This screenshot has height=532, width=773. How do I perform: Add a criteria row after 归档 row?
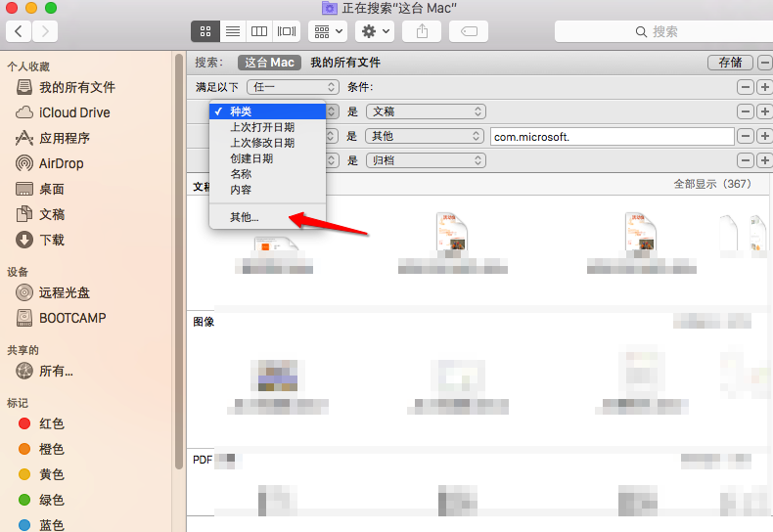click(x=764, y=160)
